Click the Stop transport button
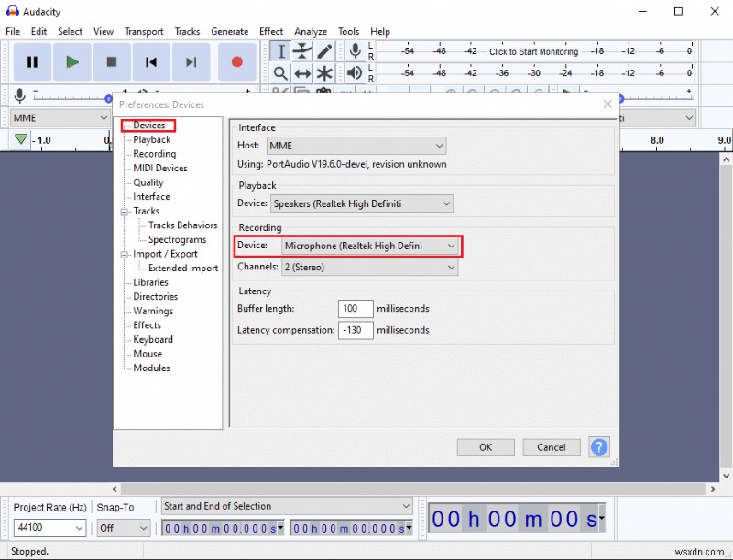733x560 pixels. click(x=112, y=62)
